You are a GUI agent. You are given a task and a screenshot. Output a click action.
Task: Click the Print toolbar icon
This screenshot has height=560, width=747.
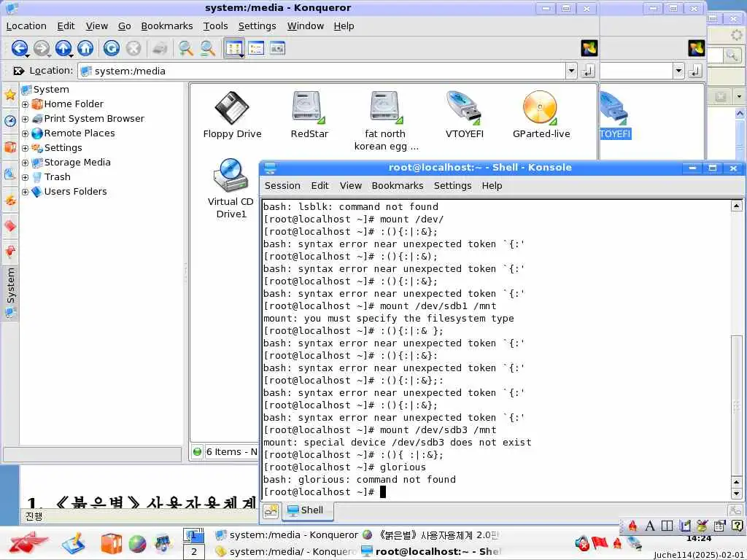[160, 48]
